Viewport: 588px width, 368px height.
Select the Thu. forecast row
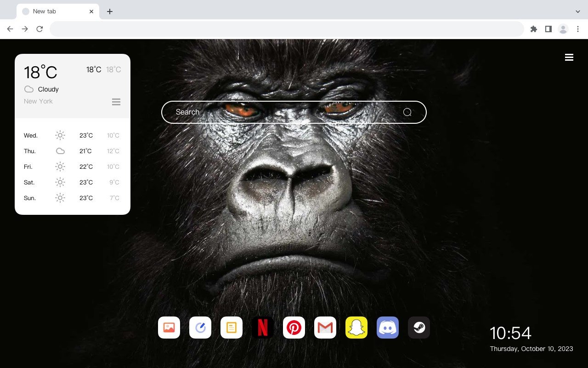click(x=73, y=151)
